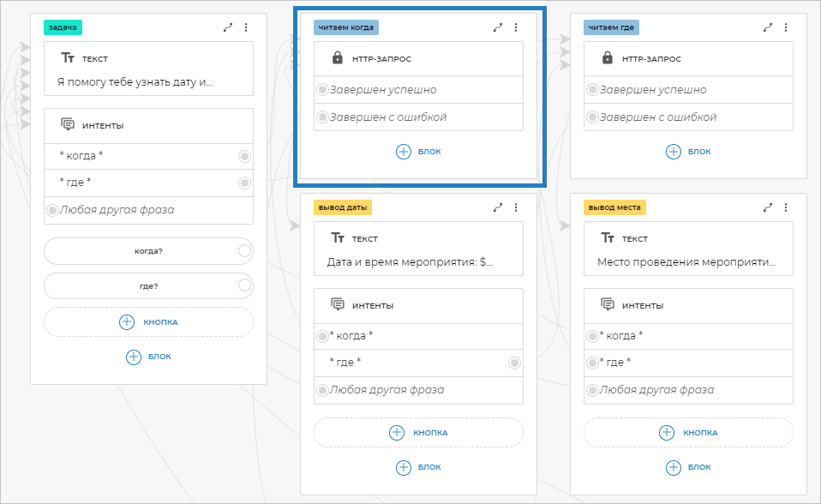Click the 'читаем где' blue color label

(x=610, y=27)
